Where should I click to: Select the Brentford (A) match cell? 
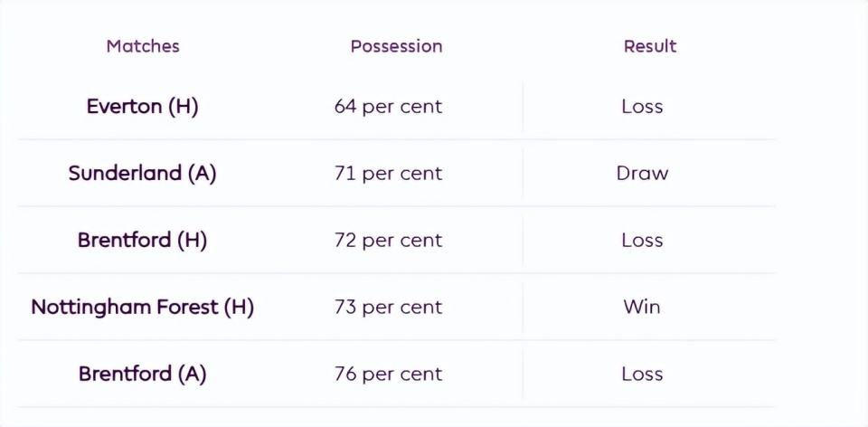pos(142,375)
